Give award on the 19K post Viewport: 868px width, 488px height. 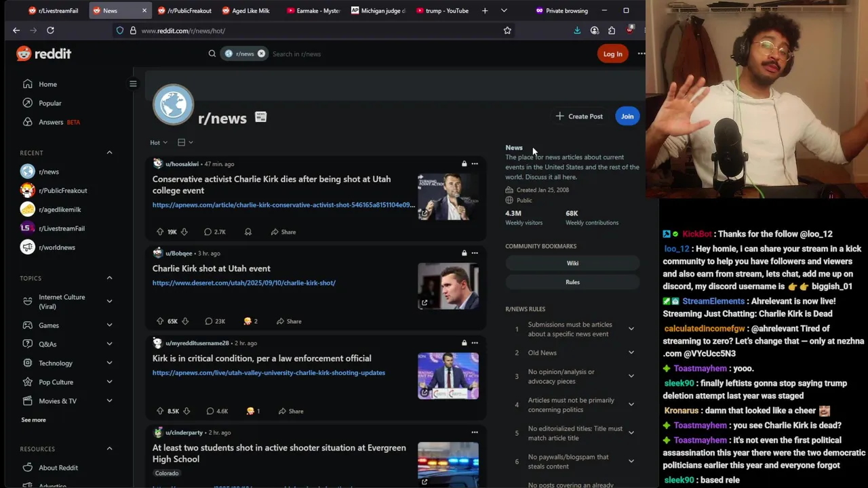click(x=248, y=232)
